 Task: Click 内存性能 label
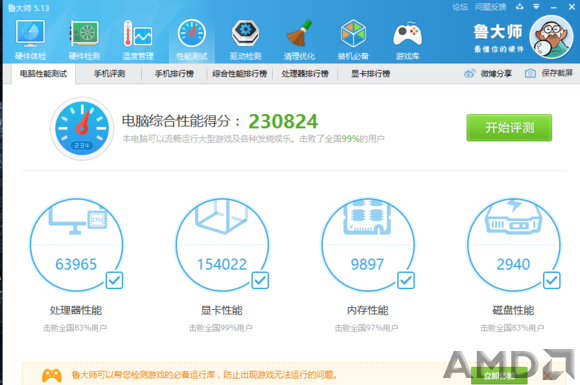367,310
